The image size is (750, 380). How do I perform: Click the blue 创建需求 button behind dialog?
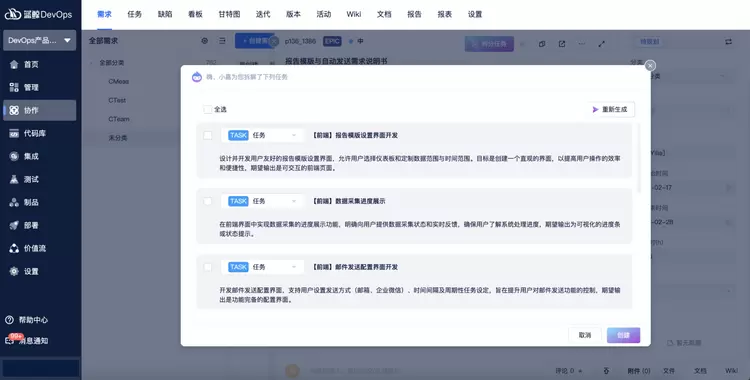(254, 41)
